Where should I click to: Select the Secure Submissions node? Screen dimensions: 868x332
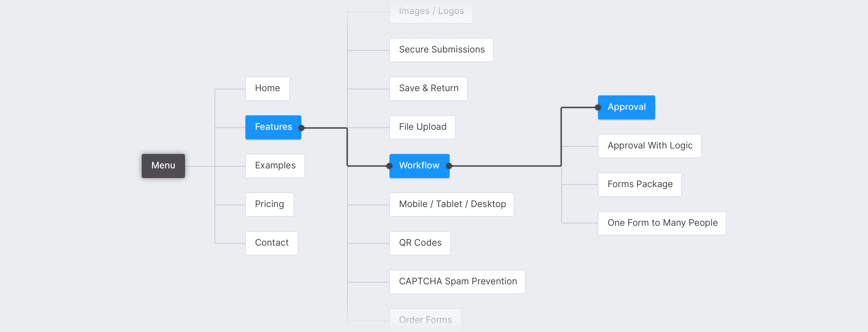coord(441,50)
